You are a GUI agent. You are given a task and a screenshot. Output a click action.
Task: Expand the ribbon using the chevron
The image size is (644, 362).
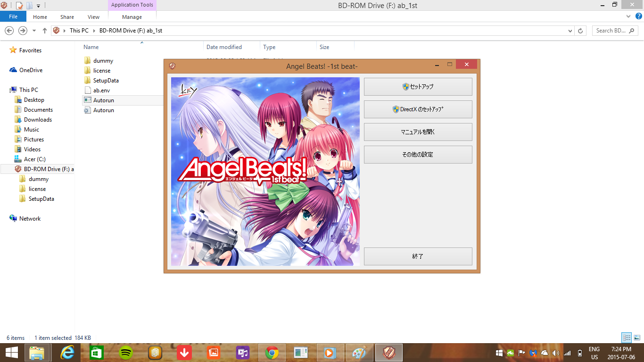[629, 17]
